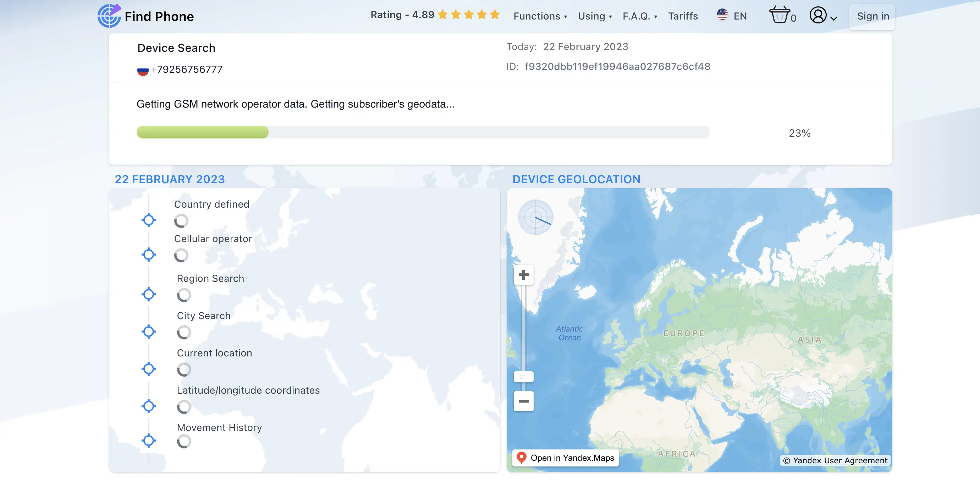
Task: Toggle the Country defined status indicator
Action: [x=181, y=220]
